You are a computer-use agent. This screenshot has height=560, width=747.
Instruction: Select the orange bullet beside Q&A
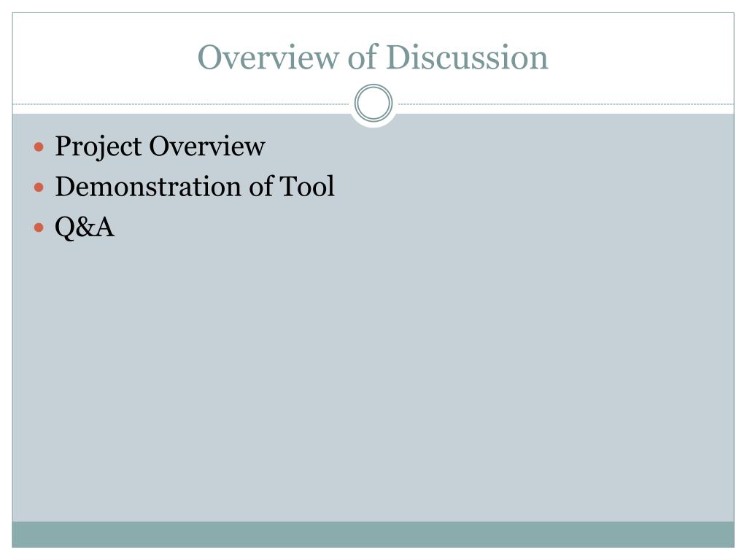pyautogui.click(x=39, y=227)
